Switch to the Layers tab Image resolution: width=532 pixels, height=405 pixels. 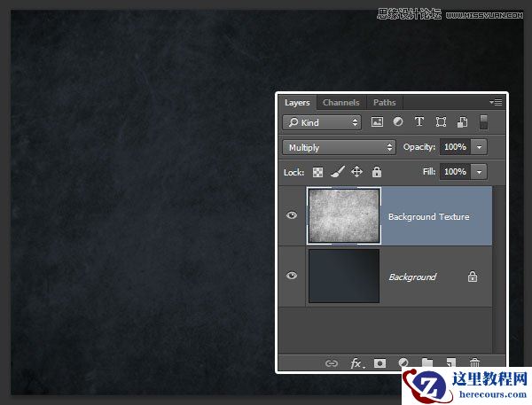coord(297,103)
